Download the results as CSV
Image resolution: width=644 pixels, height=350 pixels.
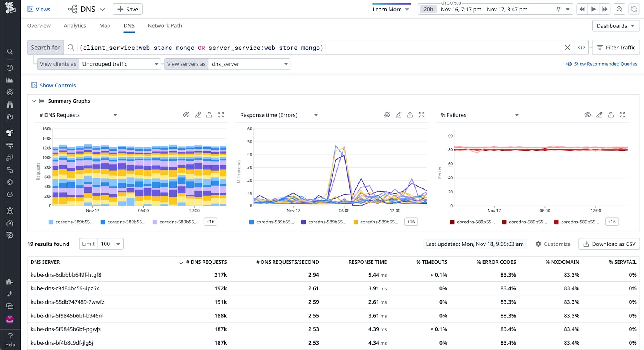click(x=609, y=244)
